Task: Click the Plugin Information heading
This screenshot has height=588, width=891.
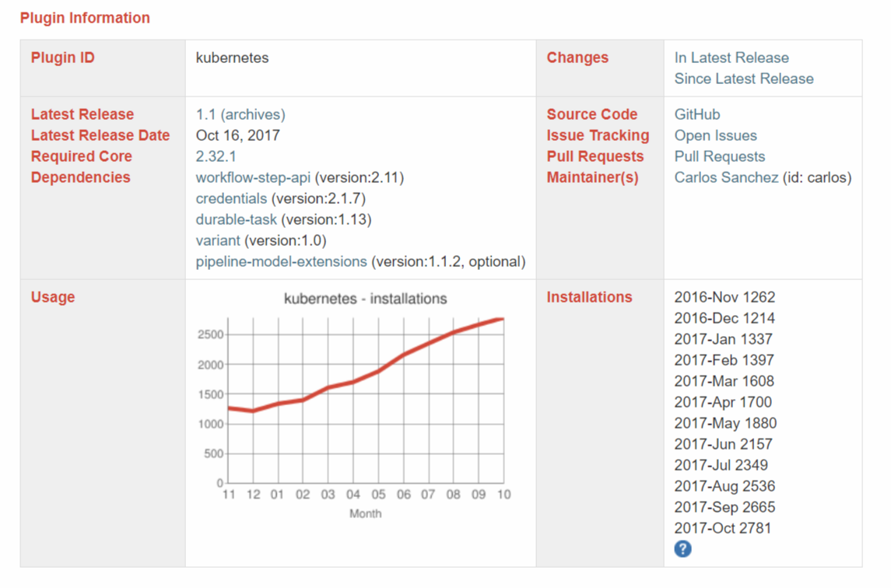Action: tap(86, 18)
